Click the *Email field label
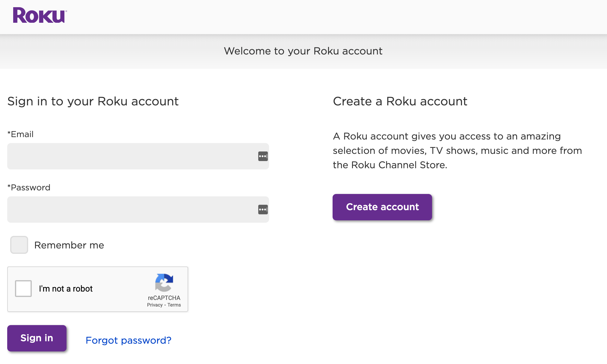This screenshot has height=364, width=607. click(x=20, y=134)
